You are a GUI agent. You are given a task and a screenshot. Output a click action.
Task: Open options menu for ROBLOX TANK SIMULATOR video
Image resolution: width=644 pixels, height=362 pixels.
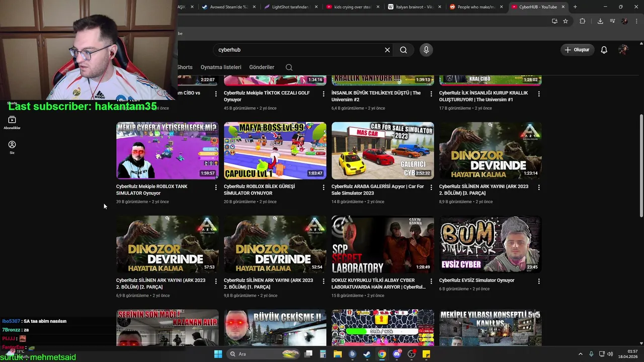pyautogui.click(x=216, y=187)
